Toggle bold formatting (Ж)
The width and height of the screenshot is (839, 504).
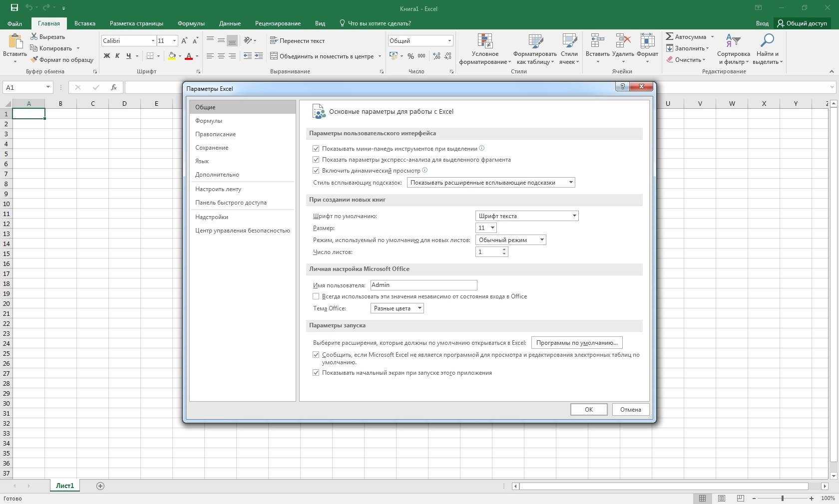click(x=106, y=56)
